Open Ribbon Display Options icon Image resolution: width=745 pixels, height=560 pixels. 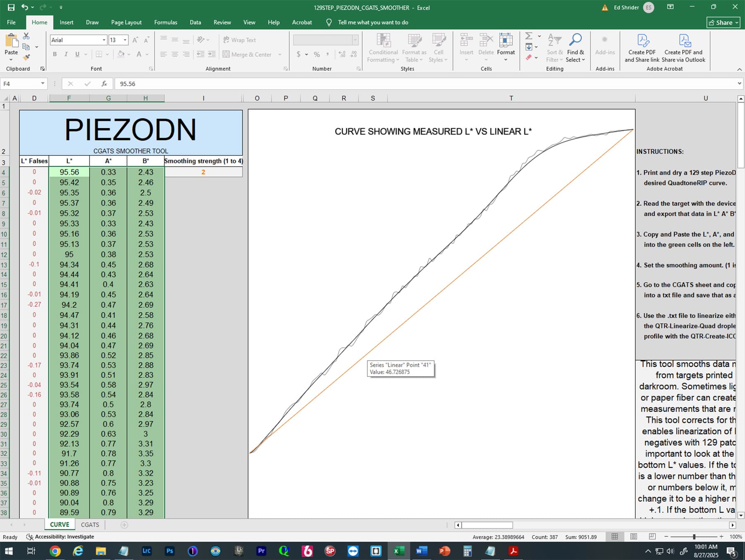pyautogui.click(x=670, y=7)
